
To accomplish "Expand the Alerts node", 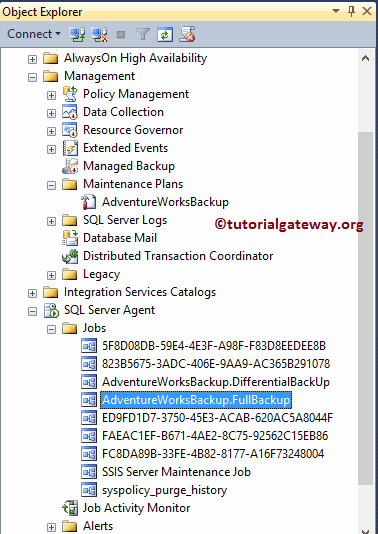I will tap(51, 528).
